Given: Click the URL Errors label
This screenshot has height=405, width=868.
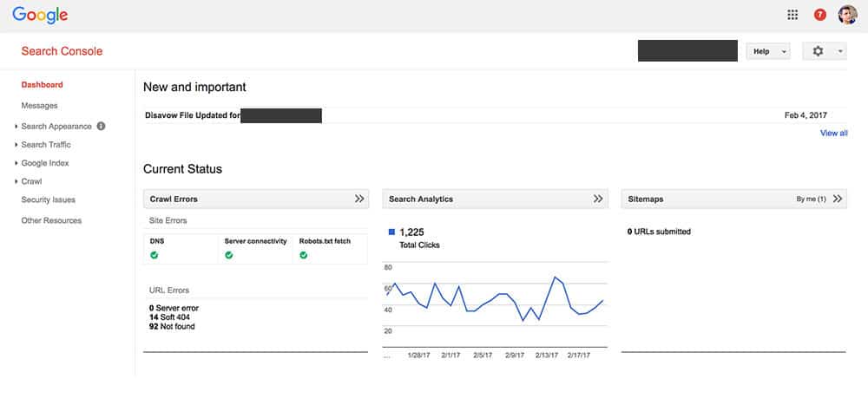Looking at the screenshot, I should (x=169, y=290).
